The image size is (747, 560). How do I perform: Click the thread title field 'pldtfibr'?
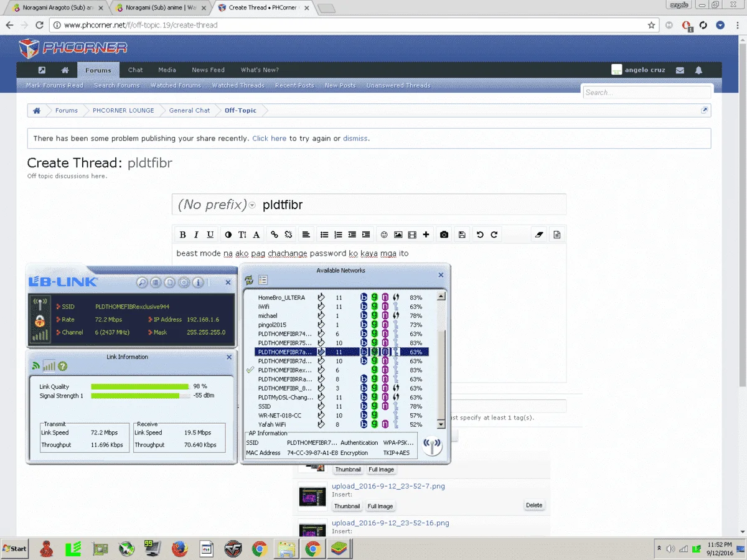412,205
